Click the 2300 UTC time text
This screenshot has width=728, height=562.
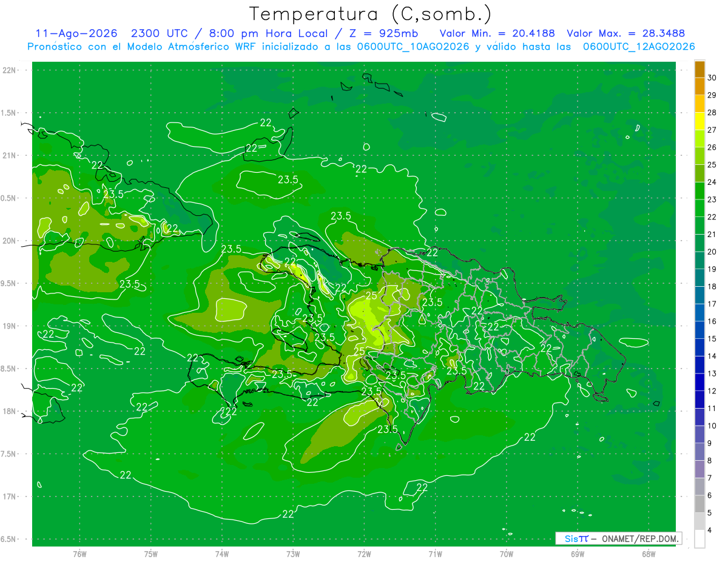click(x=160, y=33)
